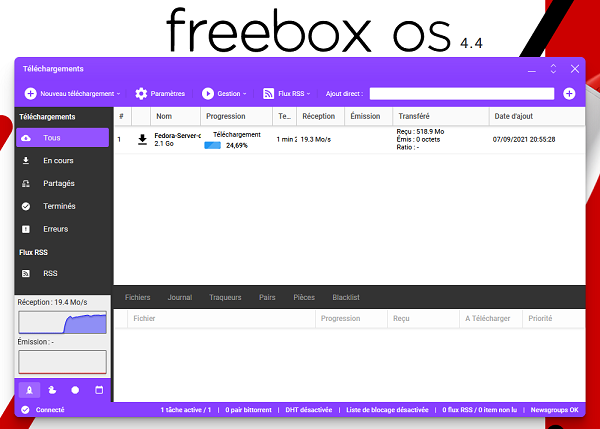Sort by the Progression column header in downloads table
The height and width of the screenshot is (429, 600).
coord(236,116)
